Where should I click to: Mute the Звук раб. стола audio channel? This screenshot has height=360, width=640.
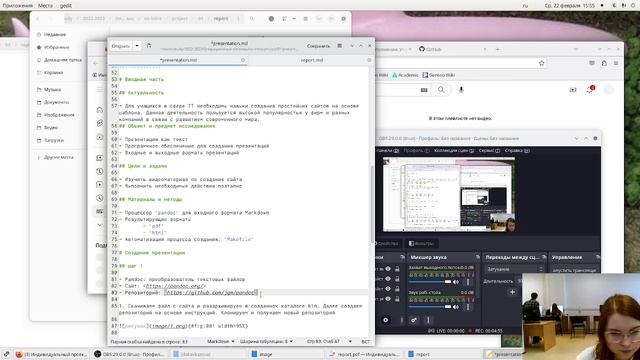coord(456,307)
